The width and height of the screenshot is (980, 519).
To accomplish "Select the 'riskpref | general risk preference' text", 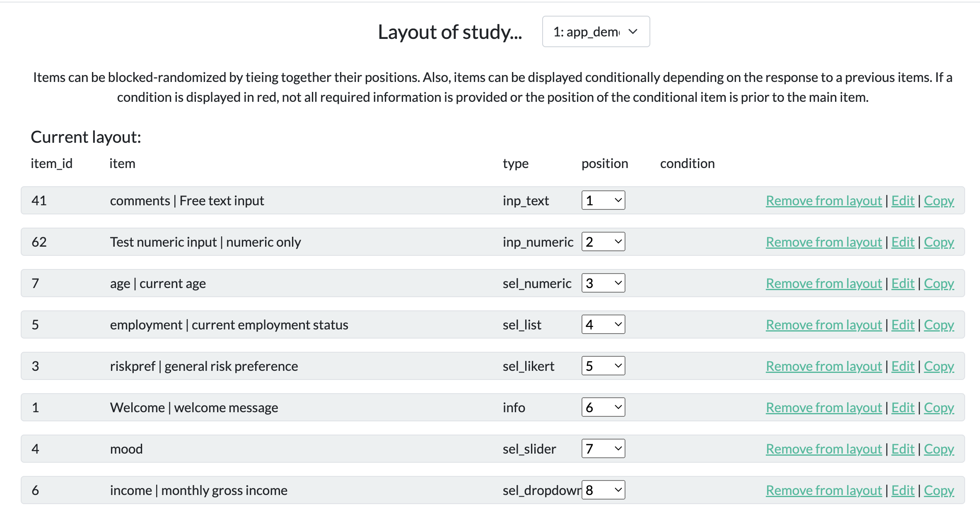I will tap(204, 366).
